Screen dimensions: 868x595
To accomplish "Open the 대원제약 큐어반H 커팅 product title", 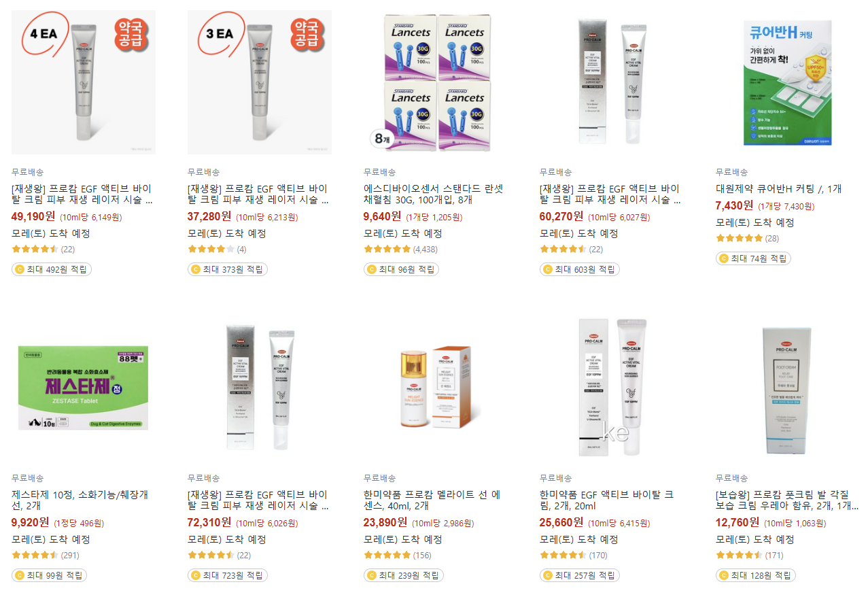I will [x=778, y=188].
